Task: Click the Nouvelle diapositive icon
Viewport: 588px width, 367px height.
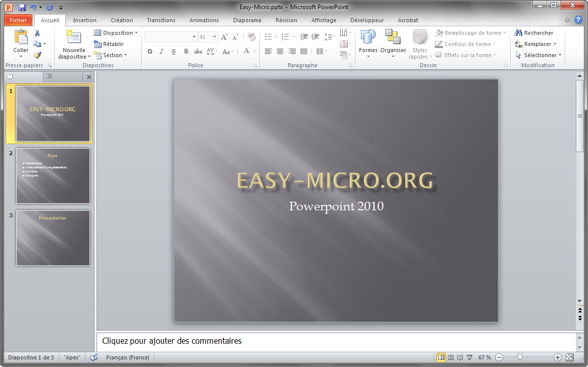Action: [74, 37]
